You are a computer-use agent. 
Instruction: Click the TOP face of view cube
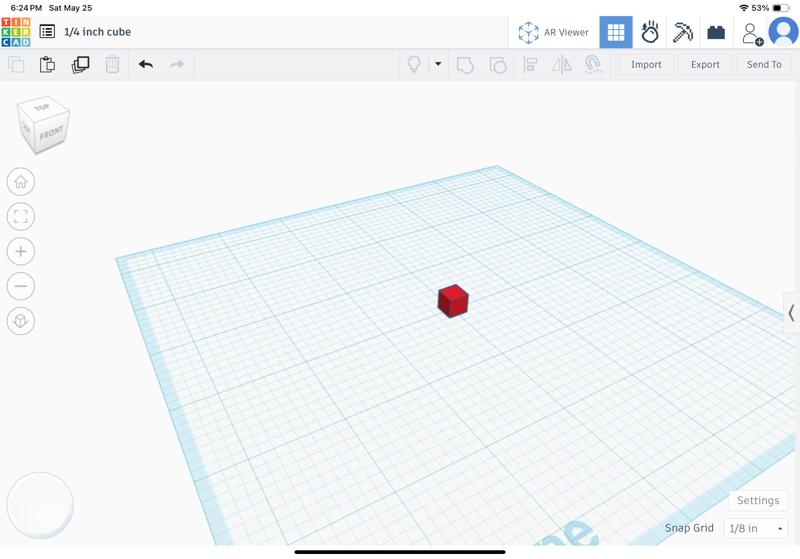coord(42,107)
